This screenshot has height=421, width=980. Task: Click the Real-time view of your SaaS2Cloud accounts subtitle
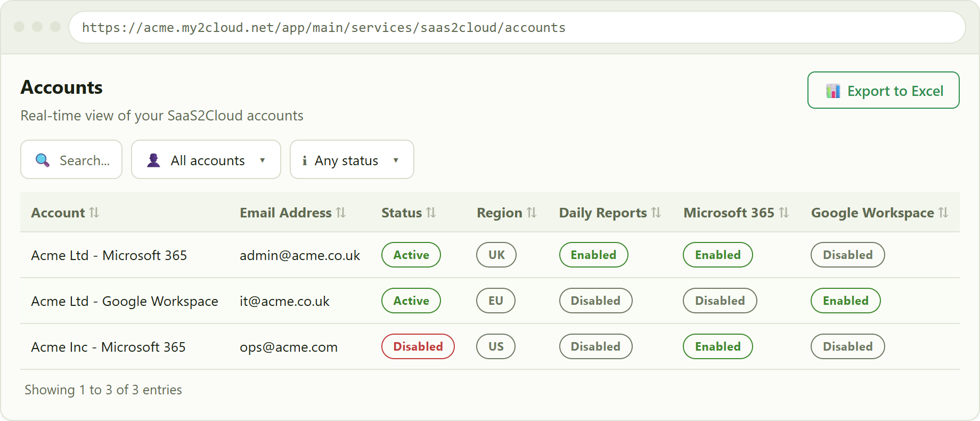(x=162, y=116)
